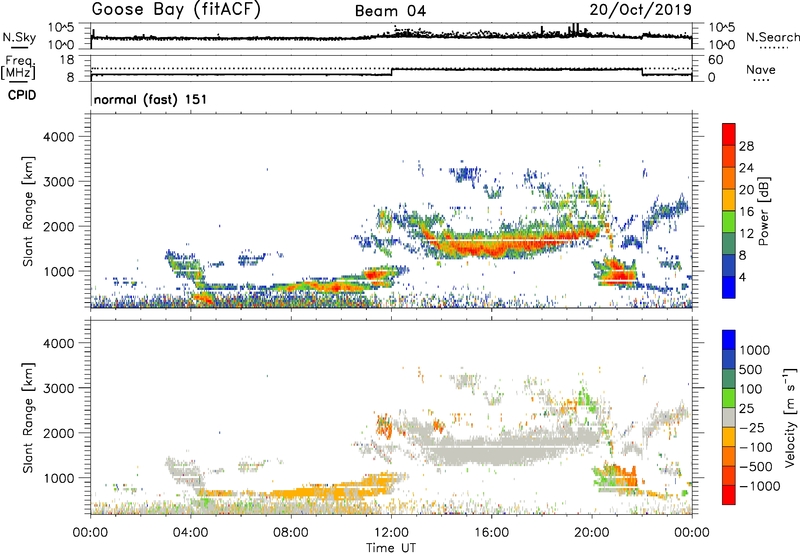Viewport: 800px width, 554px height.
Task: Pick the red top segment of power colorbar
Action: coord(729,135)
